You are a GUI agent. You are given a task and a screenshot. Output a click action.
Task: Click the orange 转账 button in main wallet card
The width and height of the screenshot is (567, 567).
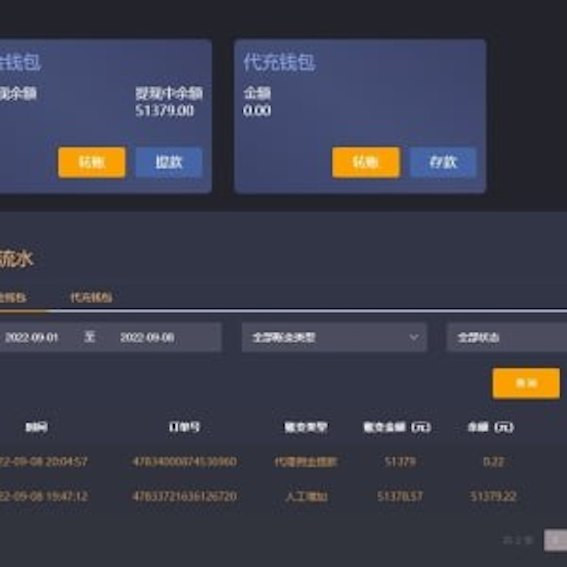92,162
